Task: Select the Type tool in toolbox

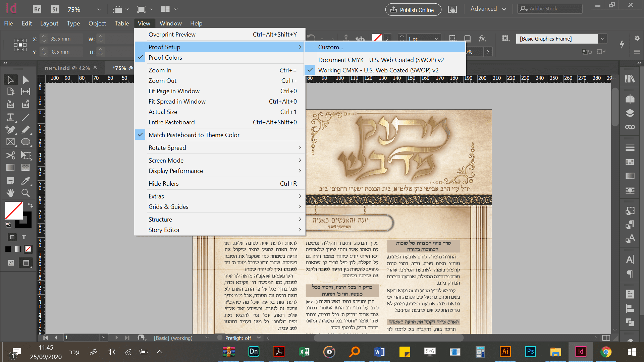Action: point(10,117)
